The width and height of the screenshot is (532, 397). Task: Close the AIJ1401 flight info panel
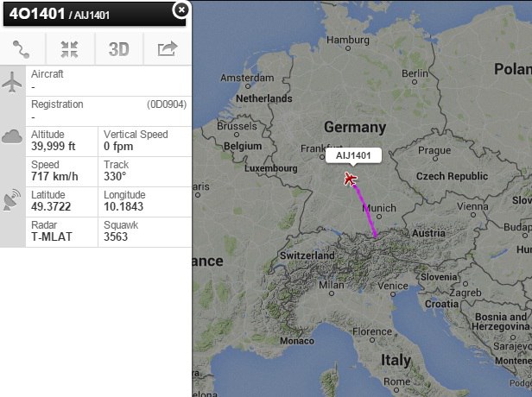(180, 9)
